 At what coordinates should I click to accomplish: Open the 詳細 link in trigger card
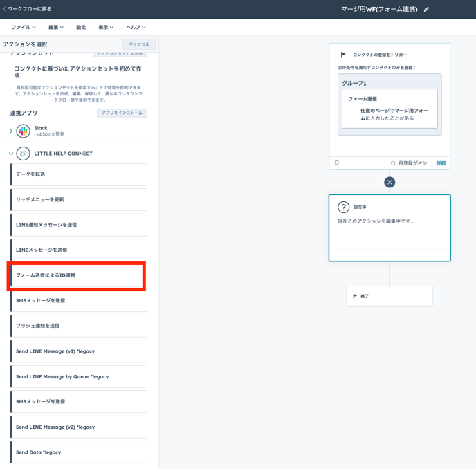[x=441, y=163]
